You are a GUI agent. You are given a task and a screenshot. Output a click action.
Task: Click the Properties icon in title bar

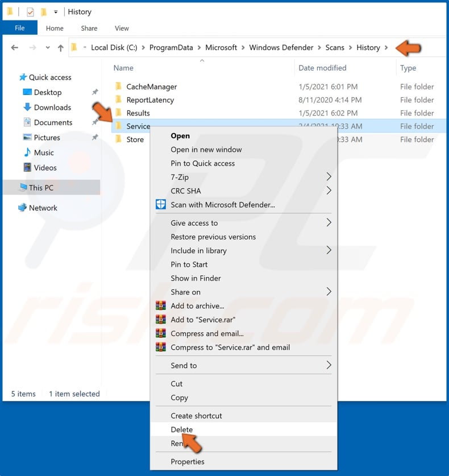click(x=30, y=12)
